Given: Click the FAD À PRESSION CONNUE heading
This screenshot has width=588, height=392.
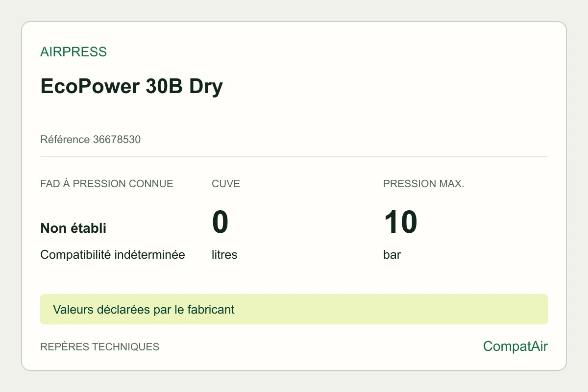Looking at the screenshot, I should pos(107,184).
